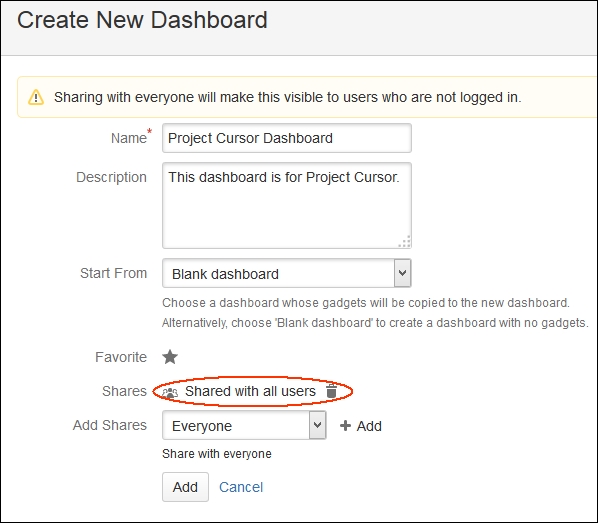Grab the Description textarea resize handle

coord(405,242)
